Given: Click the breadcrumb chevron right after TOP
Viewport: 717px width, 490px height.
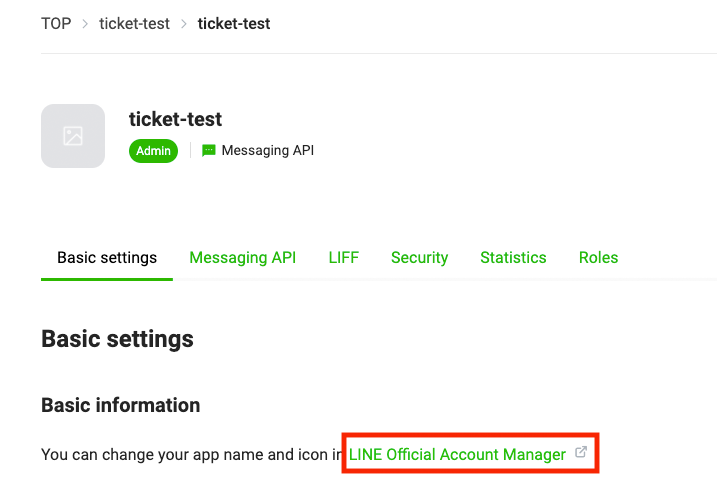Looking at the screenshot, I should (x=85, y=24).
